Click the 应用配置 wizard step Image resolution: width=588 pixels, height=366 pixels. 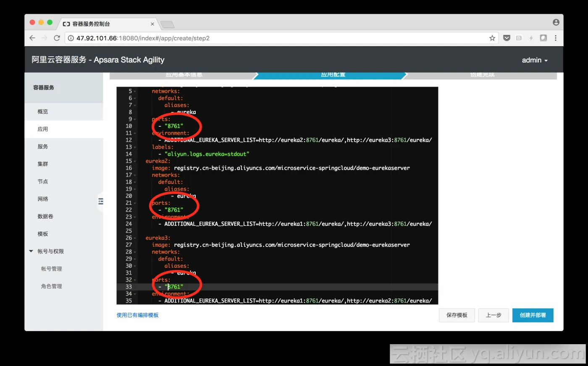pyautogui.click(x=333, y=76)
